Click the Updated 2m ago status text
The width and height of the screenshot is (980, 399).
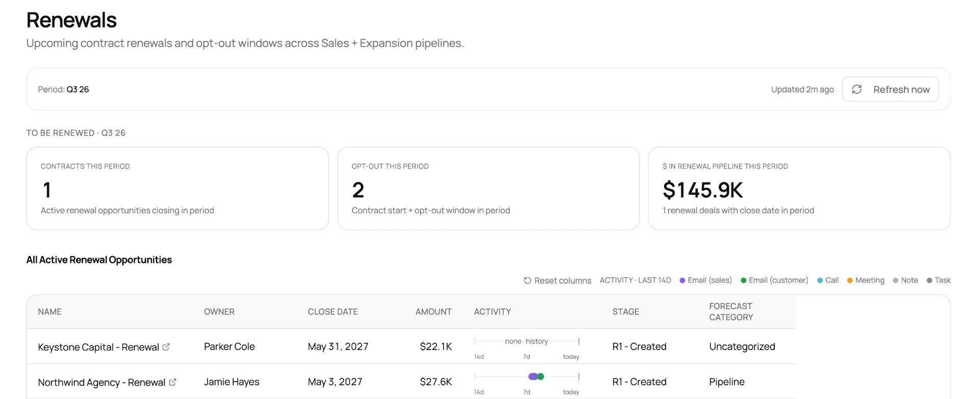802,89
